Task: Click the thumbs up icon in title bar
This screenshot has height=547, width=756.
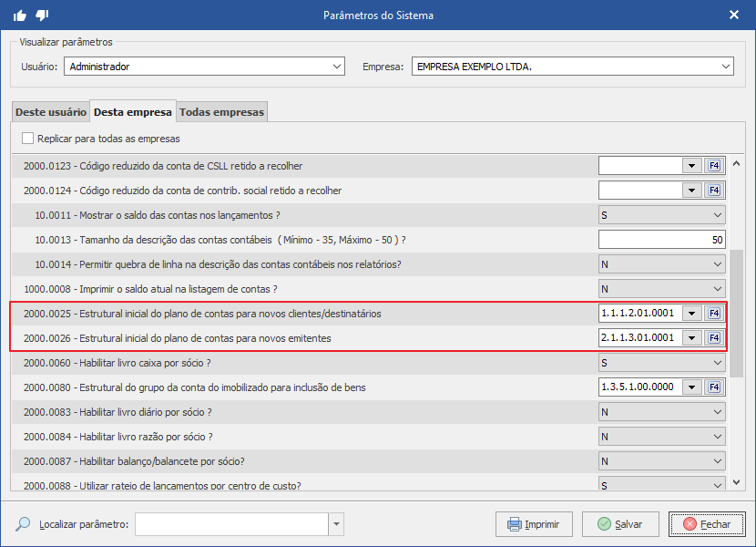Action: pyautogui.click(x=20, y=15)
